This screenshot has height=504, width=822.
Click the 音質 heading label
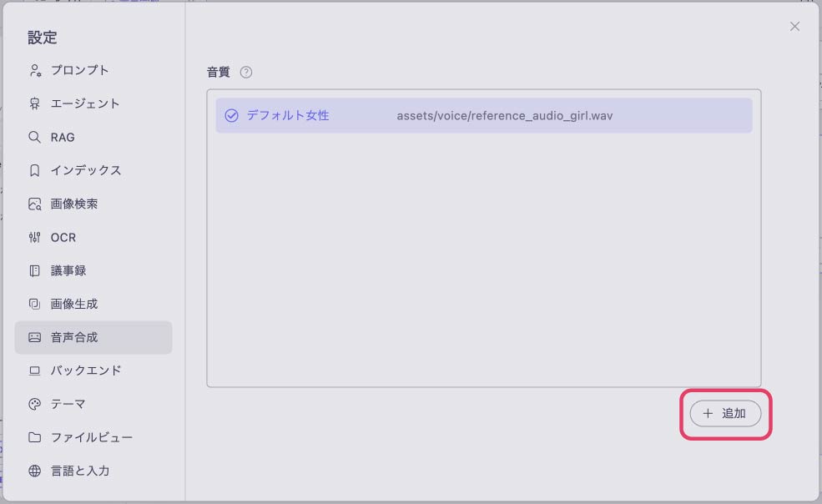[x=218, y=73]
